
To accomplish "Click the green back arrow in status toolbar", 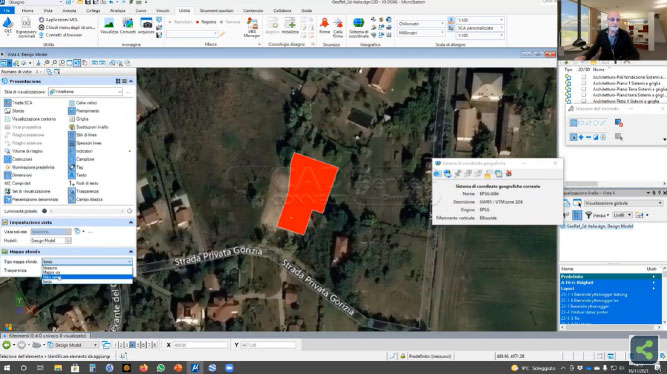I will 6,345.
